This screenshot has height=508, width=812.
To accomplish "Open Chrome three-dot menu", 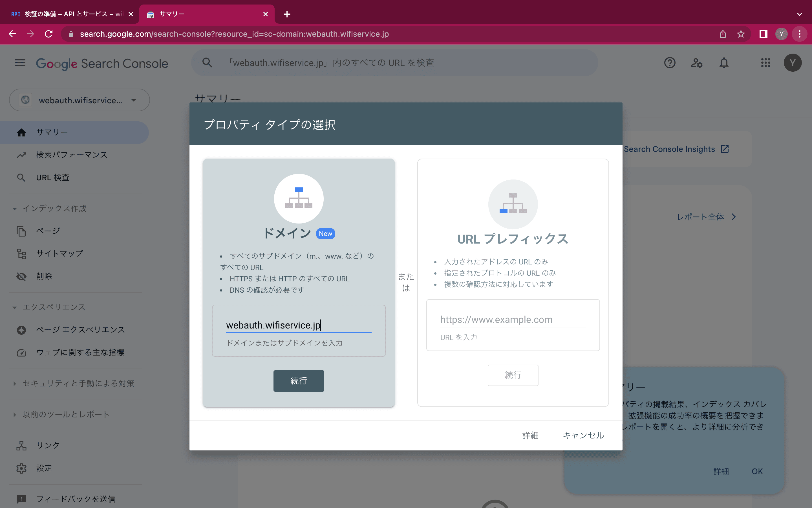I will coord(800,34).
